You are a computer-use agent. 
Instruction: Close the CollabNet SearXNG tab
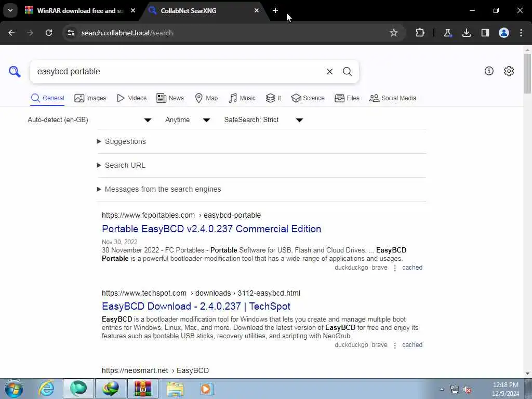(257, 10)
